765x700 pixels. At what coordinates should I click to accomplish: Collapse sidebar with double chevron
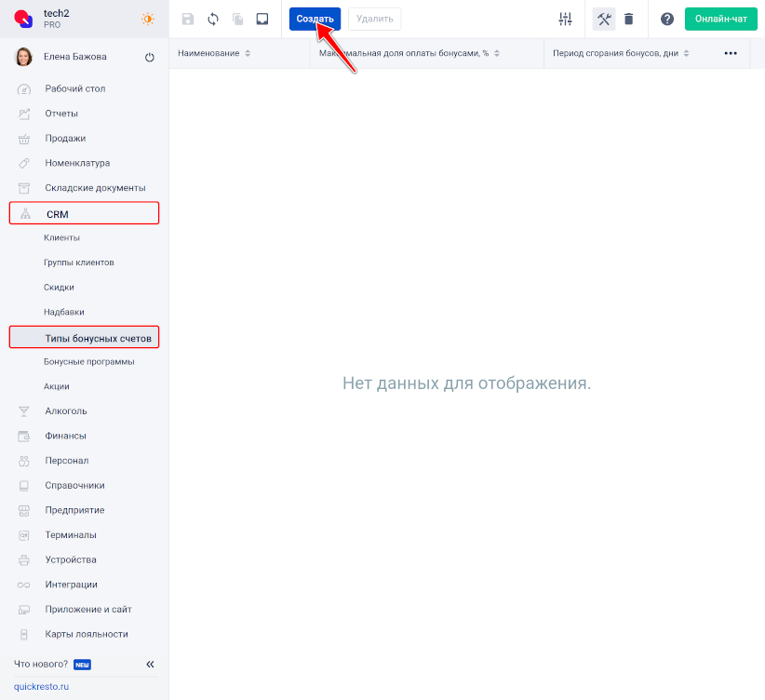pyautogui.click(x=150, y=665)
